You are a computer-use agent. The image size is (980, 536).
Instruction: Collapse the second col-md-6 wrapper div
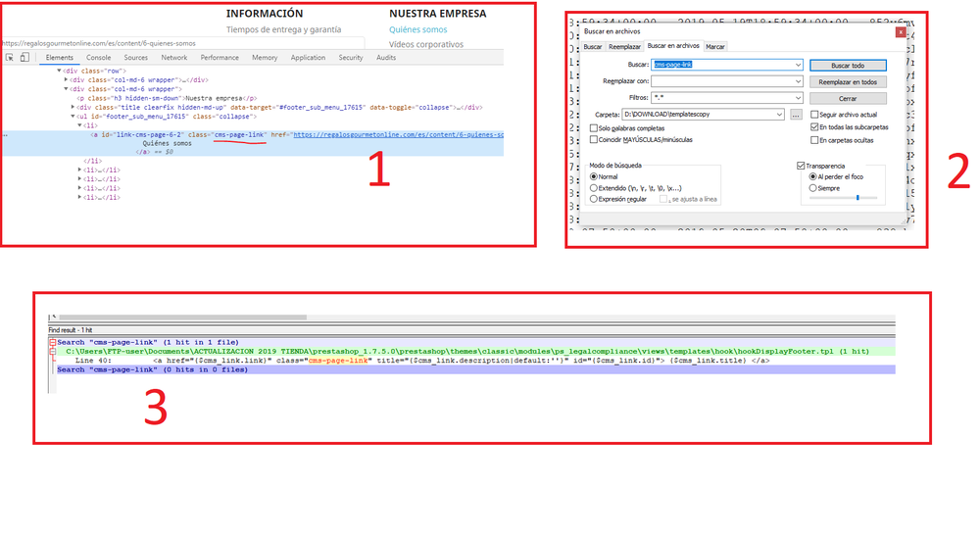coord(66,89)
